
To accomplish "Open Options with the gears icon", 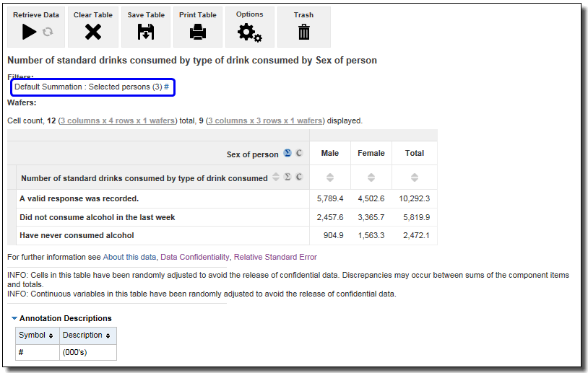I will click(x=250, y=32).
